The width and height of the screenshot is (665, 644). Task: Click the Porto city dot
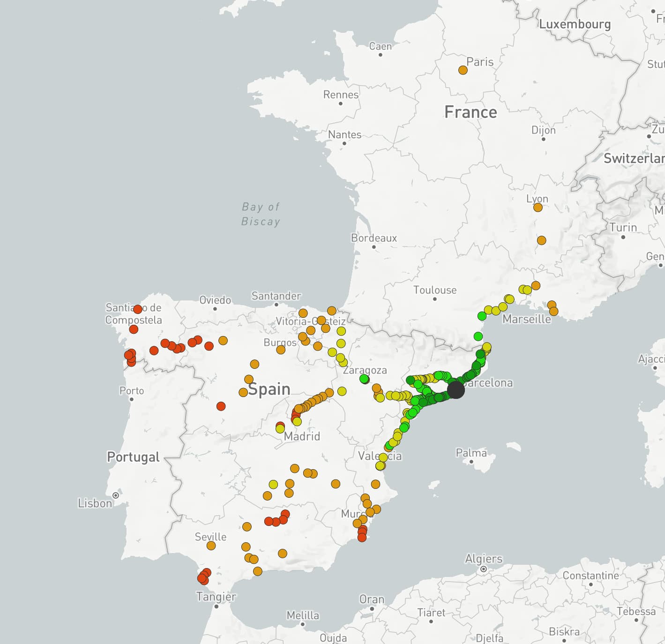tap(131, 399)
